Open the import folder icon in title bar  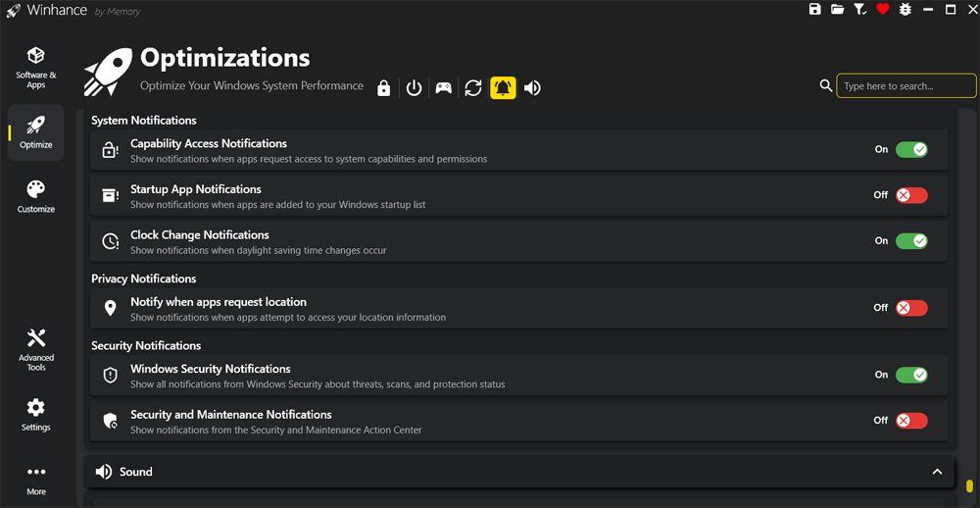click(x=837, y=10)
